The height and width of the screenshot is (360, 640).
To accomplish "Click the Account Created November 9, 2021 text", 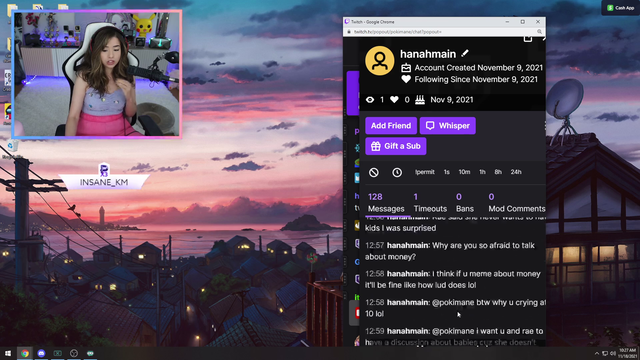I will click(x=479, y=68).
